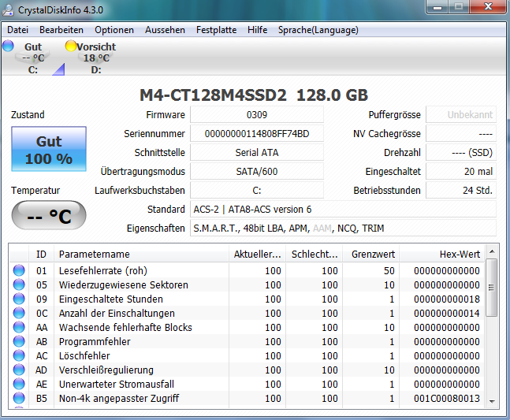
Task: Click the status orb for Wiederzugewiesene Sektoren
Action: (19, 284)
